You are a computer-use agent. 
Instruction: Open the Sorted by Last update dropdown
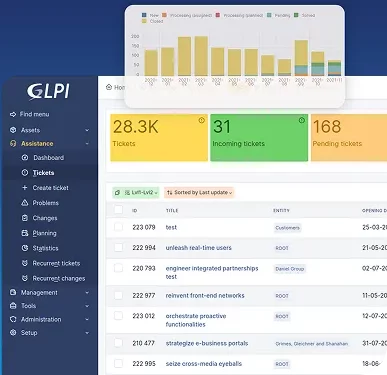click(x=199, y=193)
